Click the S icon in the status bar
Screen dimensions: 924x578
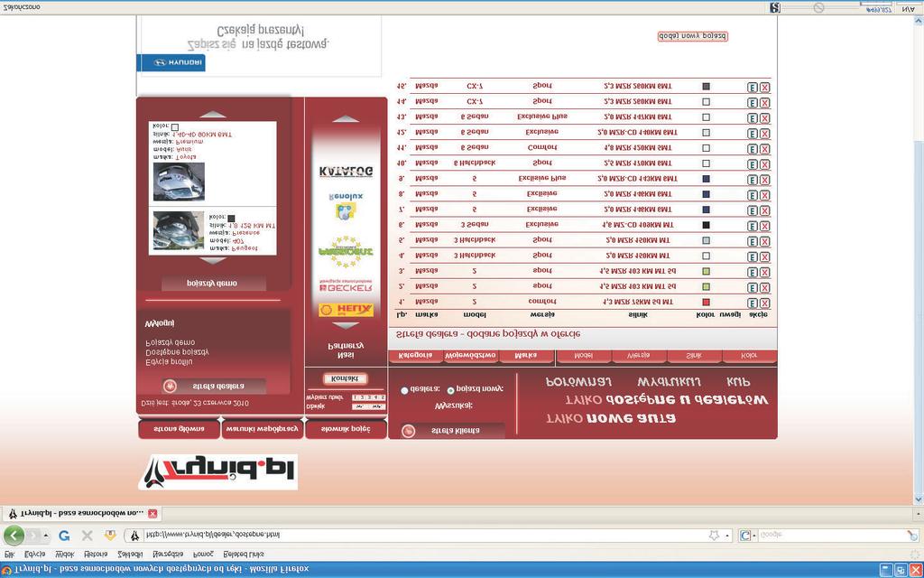tap(775, 7)
